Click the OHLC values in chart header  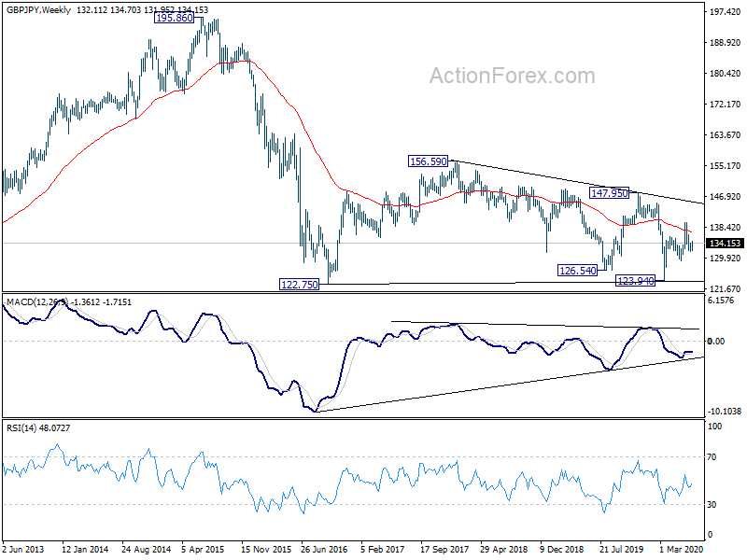(x=142, y=9)
